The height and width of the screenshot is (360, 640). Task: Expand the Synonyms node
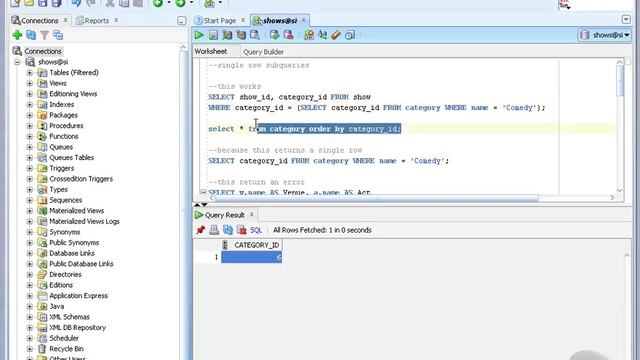pyautogui.click(x=29, y=232)
